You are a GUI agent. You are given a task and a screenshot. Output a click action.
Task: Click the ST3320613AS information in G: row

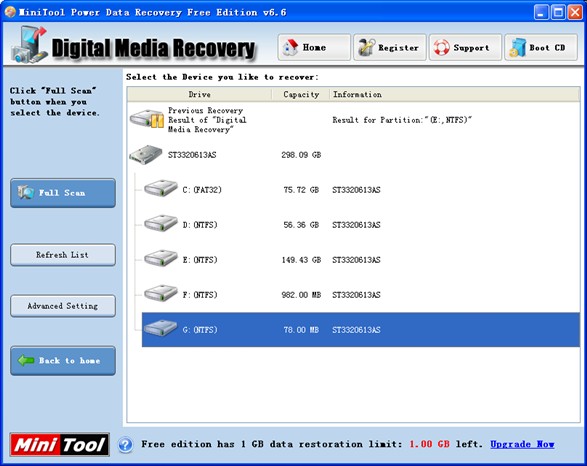pyautogui.click(x=356, y=330)
